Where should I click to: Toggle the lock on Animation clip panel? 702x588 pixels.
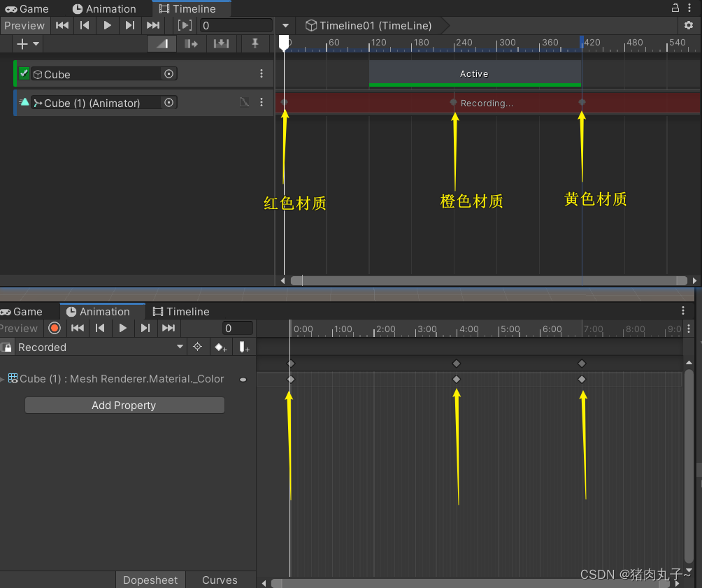pyautogui.click(x=6, y=347)
